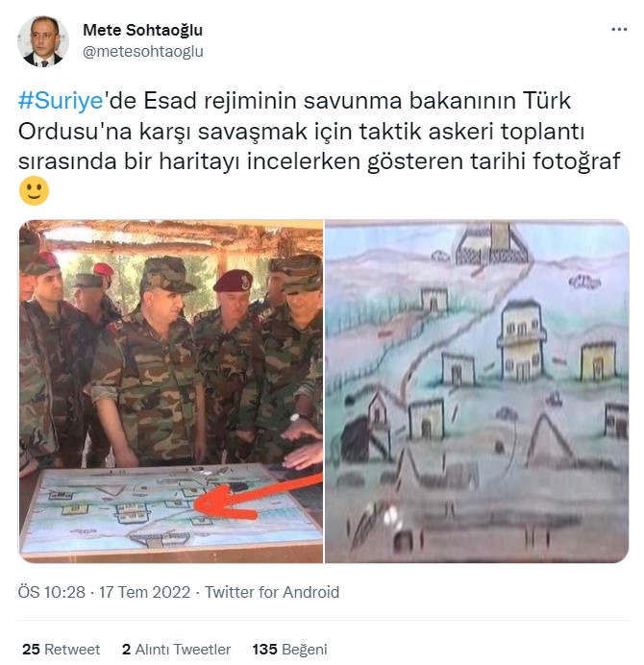Click the ÖS 10:28 timestamp
644x665 pixels.
click(51, 592)
